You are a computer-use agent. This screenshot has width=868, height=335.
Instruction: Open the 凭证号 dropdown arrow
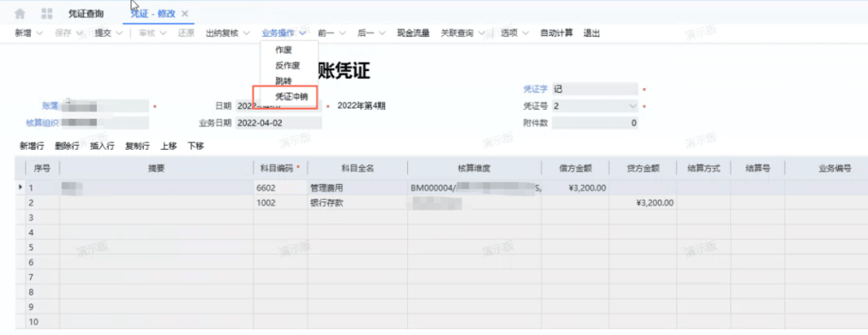632,105
